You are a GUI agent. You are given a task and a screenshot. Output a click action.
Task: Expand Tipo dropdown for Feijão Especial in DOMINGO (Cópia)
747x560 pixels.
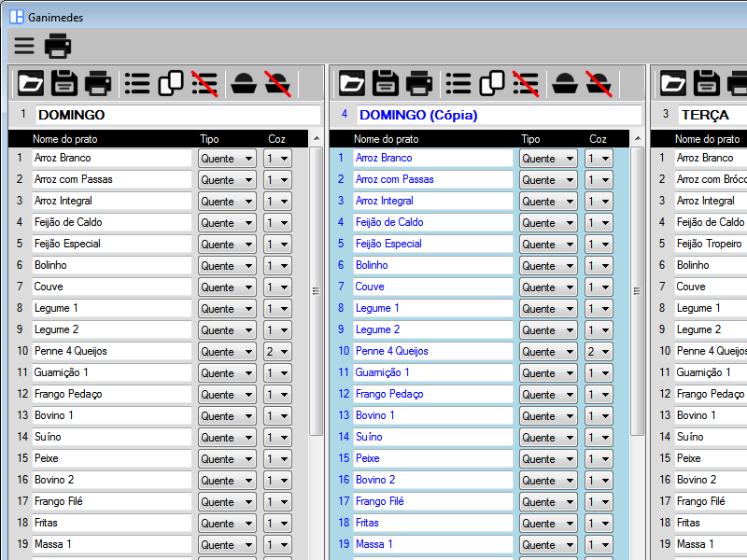548,245
